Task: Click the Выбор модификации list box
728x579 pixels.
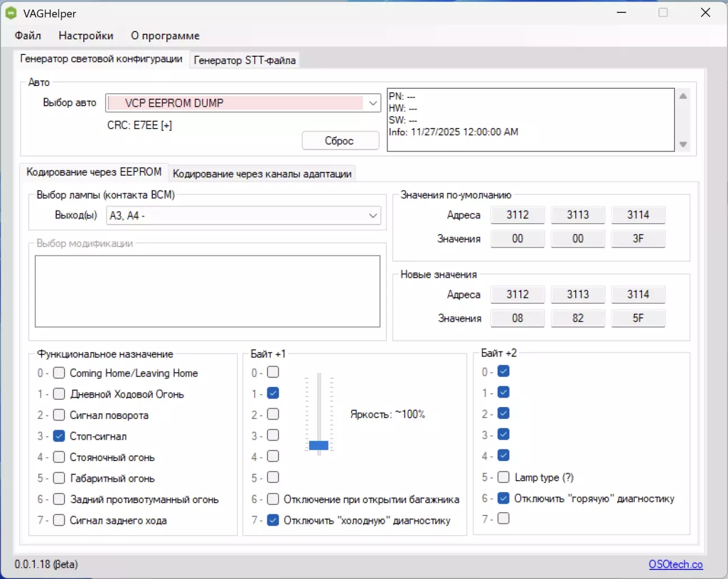Action: 207,291
